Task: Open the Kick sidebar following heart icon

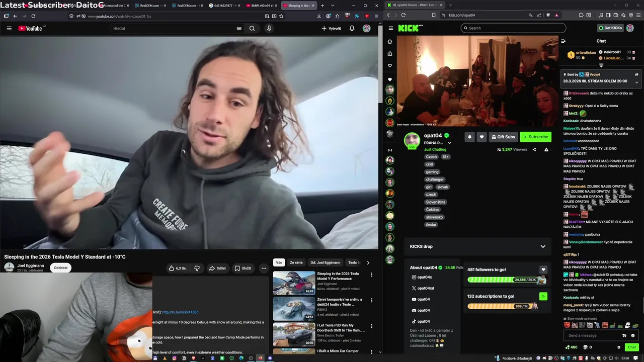Action: (390, 66)
